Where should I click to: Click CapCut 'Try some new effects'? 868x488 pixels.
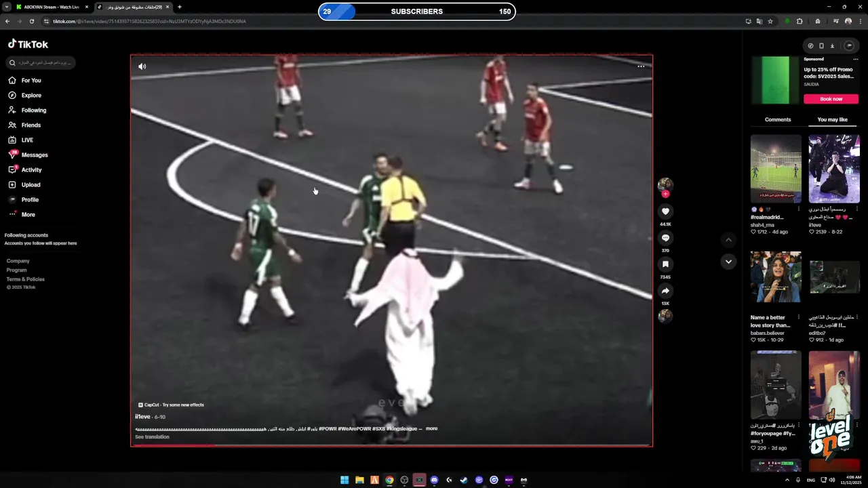(171, 405)
